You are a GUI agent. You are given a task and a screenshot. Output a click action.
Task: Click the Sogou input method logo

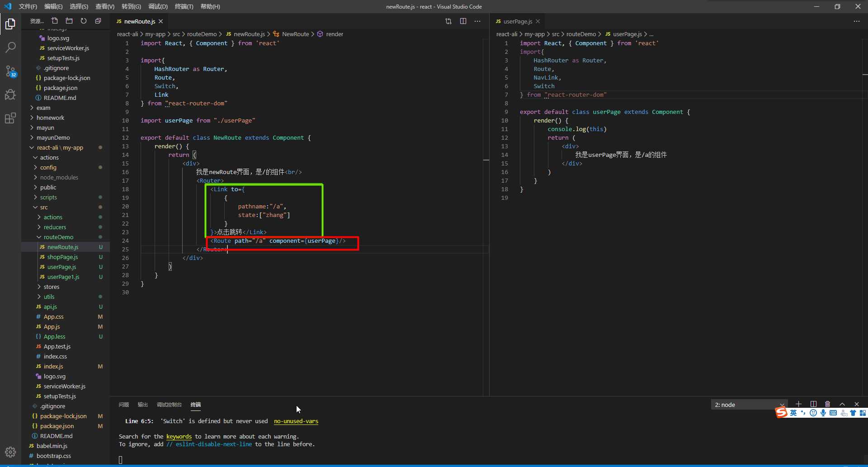[782, 412]
